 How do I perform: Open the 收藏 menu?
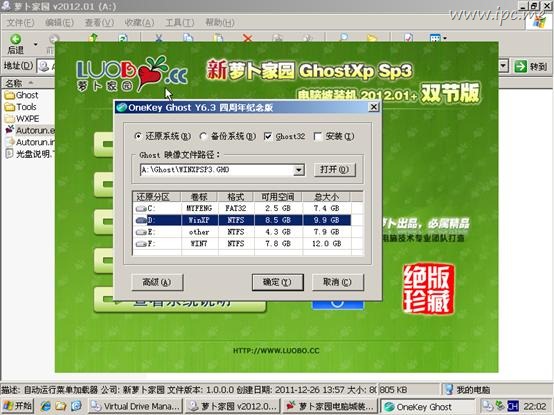click(139, 23)
